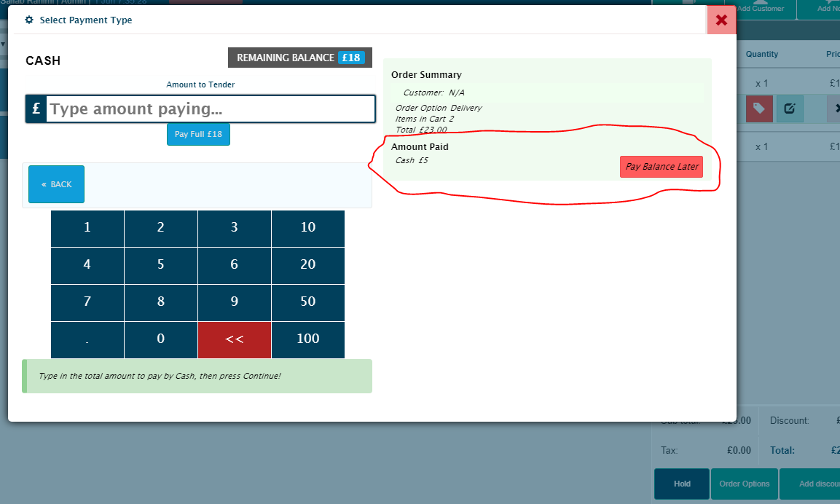Image resolution: width=840 pixels, height=504 pixels.
Task: Click the Order Summary heading
Action: (x=426, y=75)
